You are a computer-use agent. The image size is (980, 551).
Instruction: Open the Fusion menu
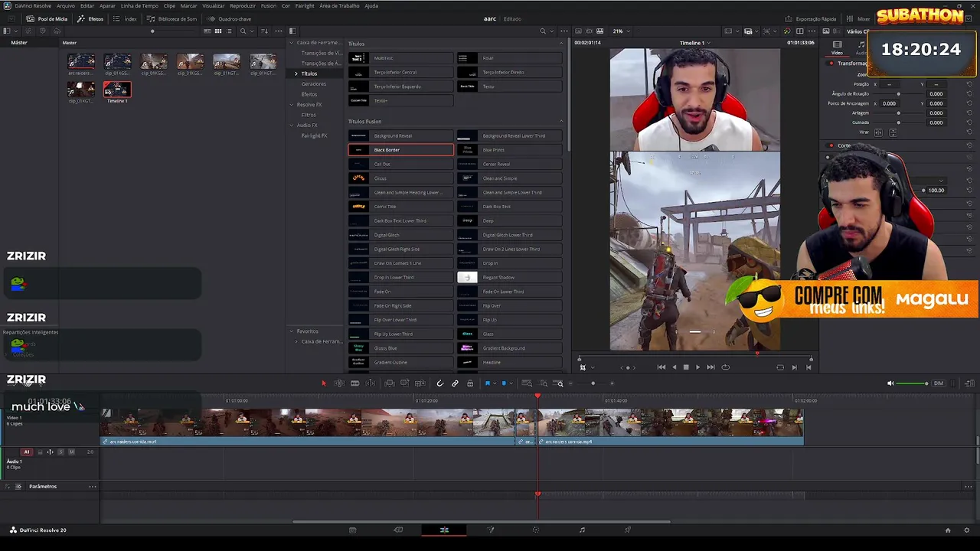268,5
